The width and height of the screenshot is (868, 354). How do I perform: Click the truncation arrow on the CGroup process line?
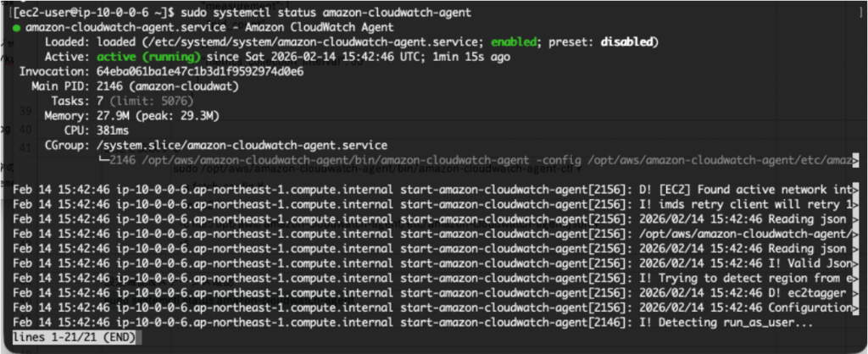pos(855,159)
